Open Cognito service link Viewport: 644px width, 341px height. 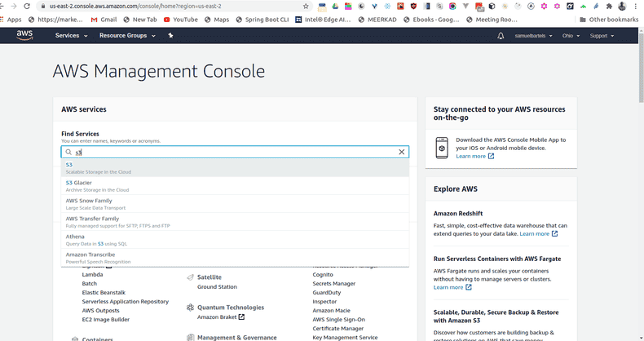click(323, 274)
